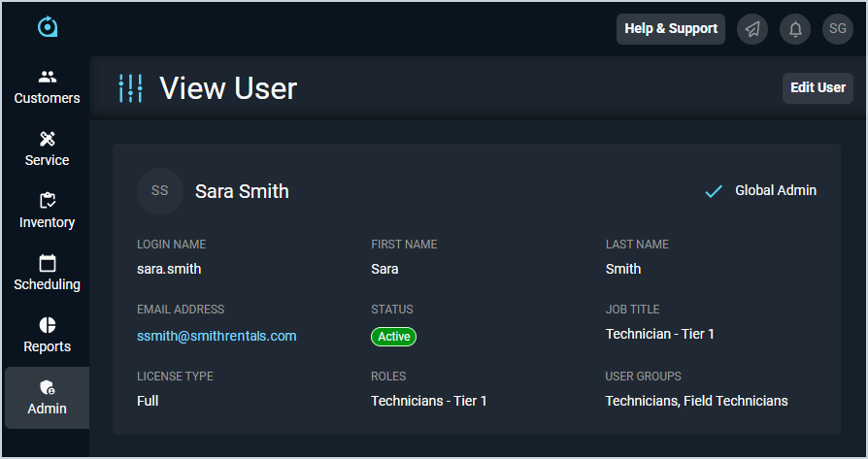Image resolution: width=868 pixels, height=459 pixels.
Task: Click the Edit User button
Action: (818, 87)
